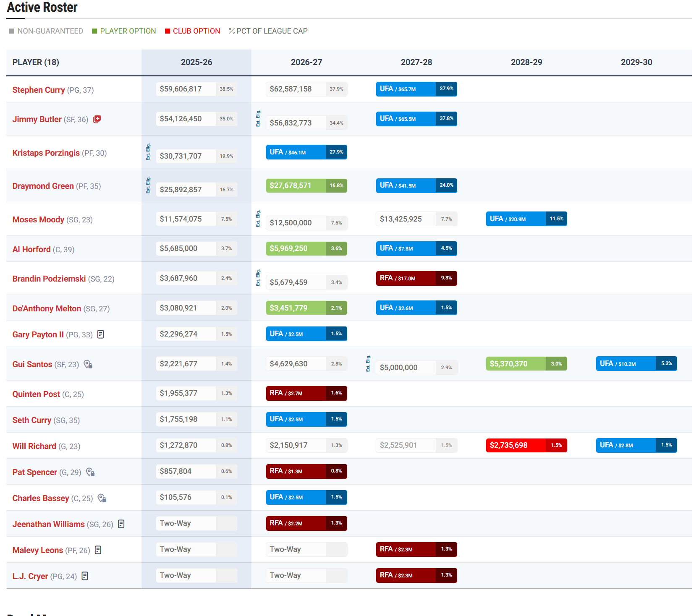Select the 2026-27 column header
This screenshot has height=616, width=699.
click(306, 62)
